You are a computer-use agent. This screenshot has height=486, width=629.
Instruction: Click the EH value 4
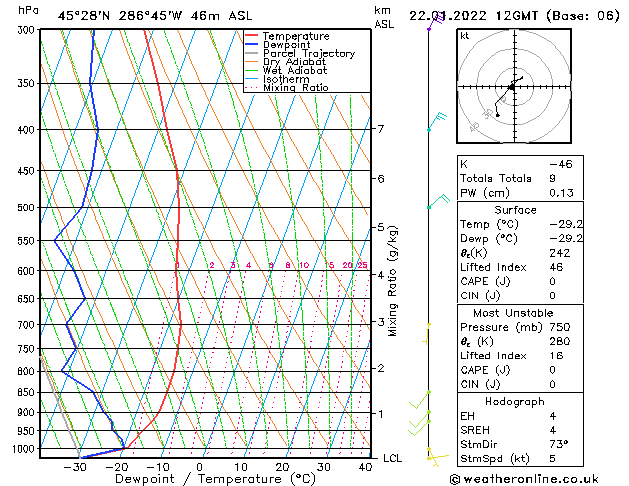coord(553,416)
